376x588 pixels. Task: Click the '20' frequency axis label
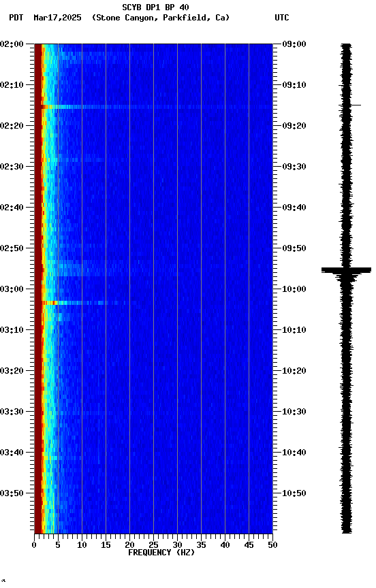pos(129,545)
